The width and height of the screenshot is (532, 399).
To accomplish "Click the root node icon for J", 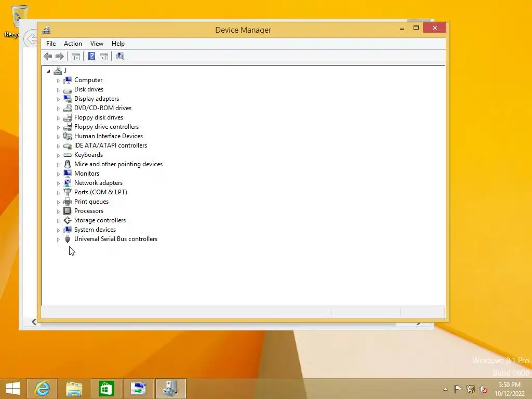I will [x=58, y=71].
